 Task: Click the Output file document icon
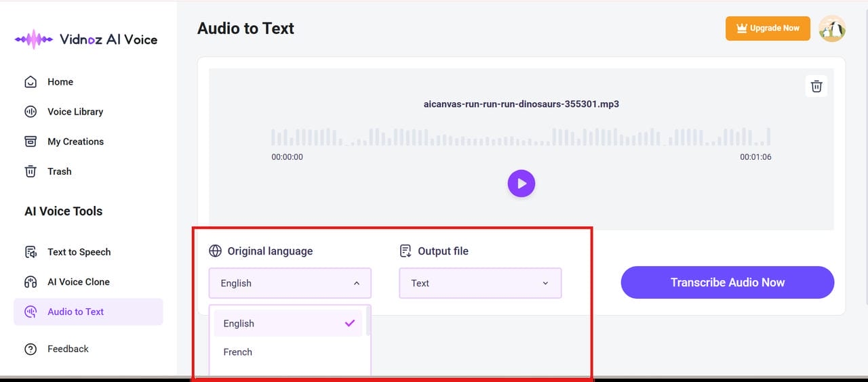[x=406, y=251]
